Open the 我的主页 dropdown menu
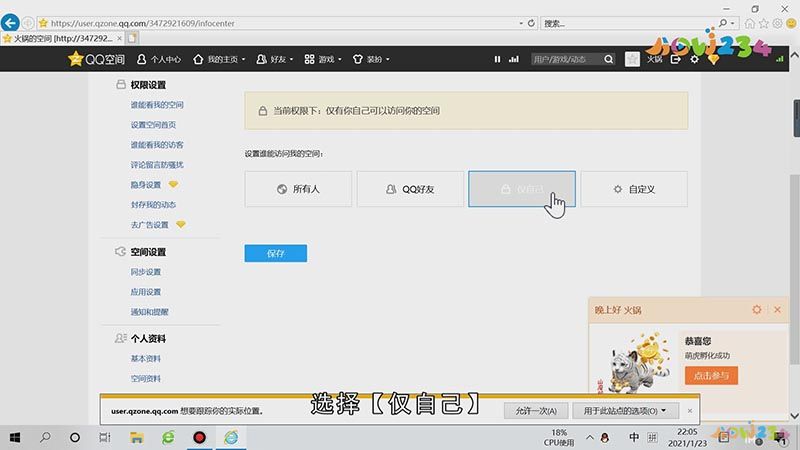The width and height of the screenshot is (800, 450). (219, 59)
